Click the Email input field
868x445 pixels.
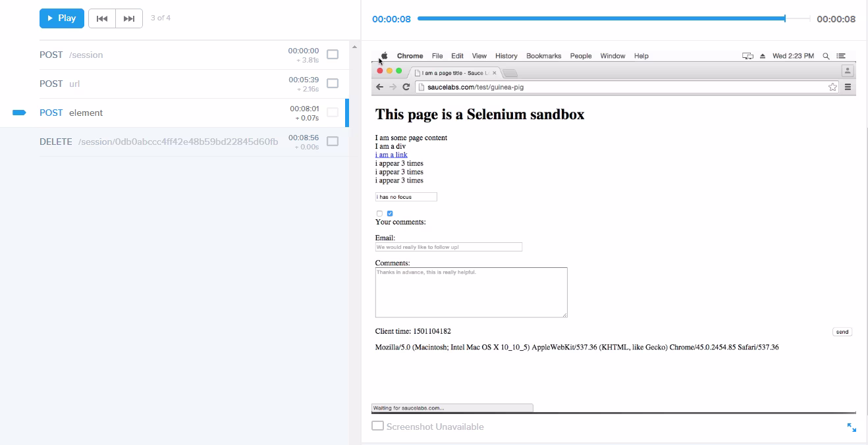click(x=448, y=247)
